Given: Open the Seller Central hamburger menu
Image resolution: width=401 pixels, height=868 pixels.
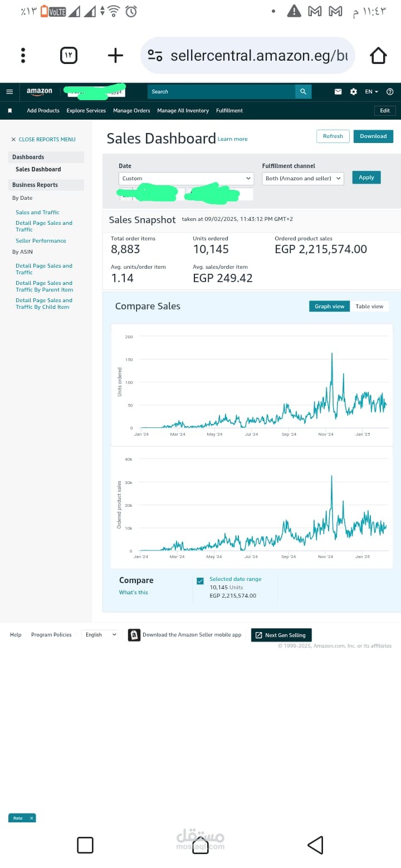Looking at the screenshot, I should tap(9, 92).
